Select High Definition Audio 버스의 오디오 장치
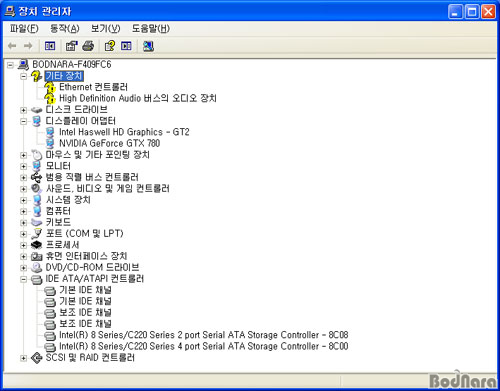The height and width of the screenshot is (391, 500). (x=138, y=98)
